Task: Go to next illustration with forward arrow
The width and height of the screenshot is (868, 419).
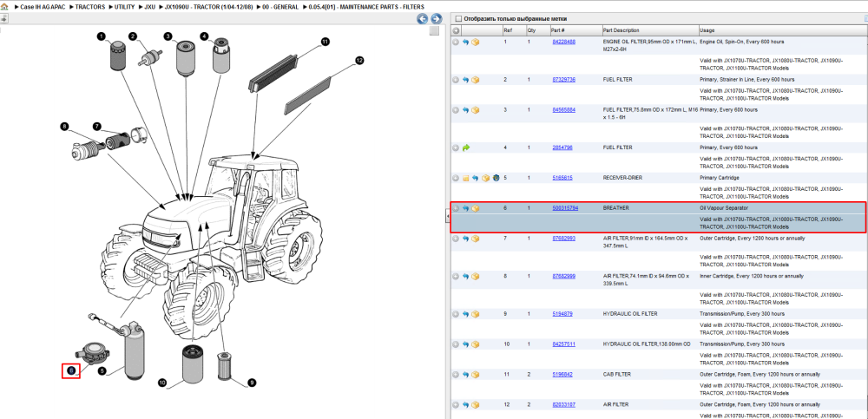Action: point(437,19)
